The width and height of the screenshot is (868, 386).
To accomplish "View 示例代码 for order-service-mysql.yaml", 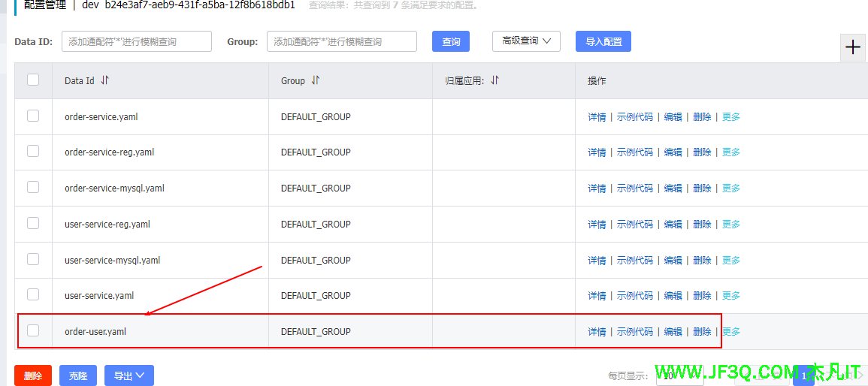I will click(634, 188).
